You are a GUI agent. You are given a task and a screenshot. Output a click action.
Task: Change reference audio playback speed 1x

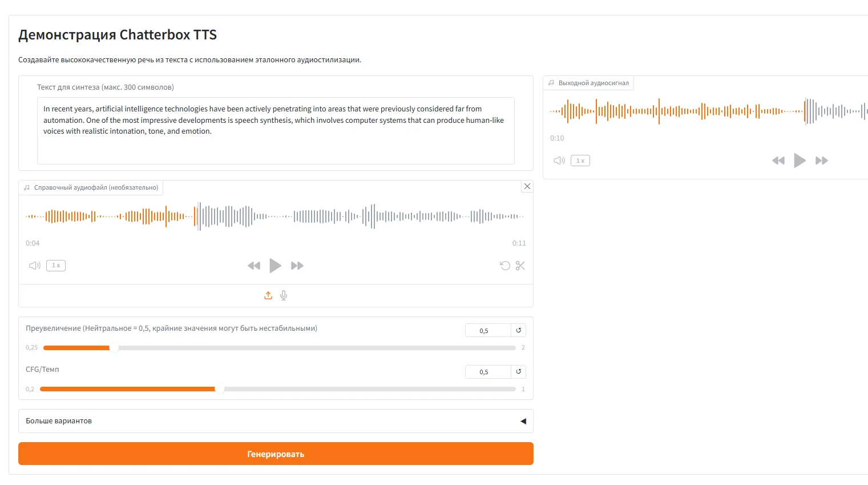click(x=56, y=266)
